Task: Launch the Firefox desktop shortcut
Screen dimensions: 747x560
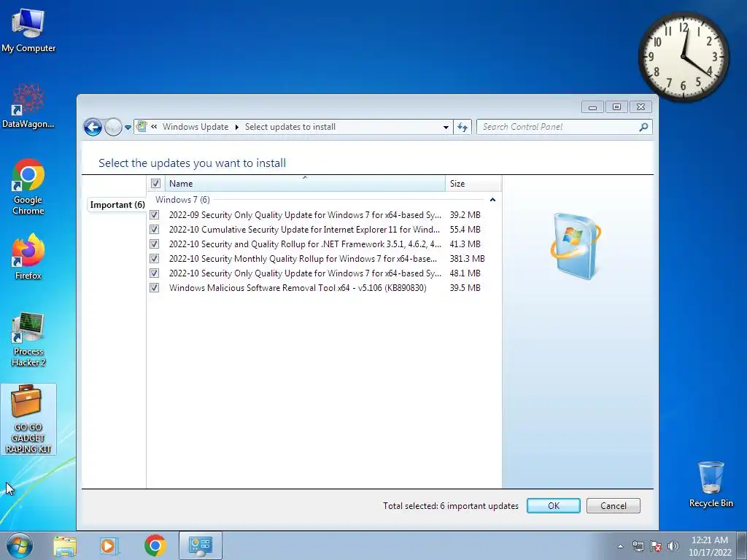Action: click(28, 256)
